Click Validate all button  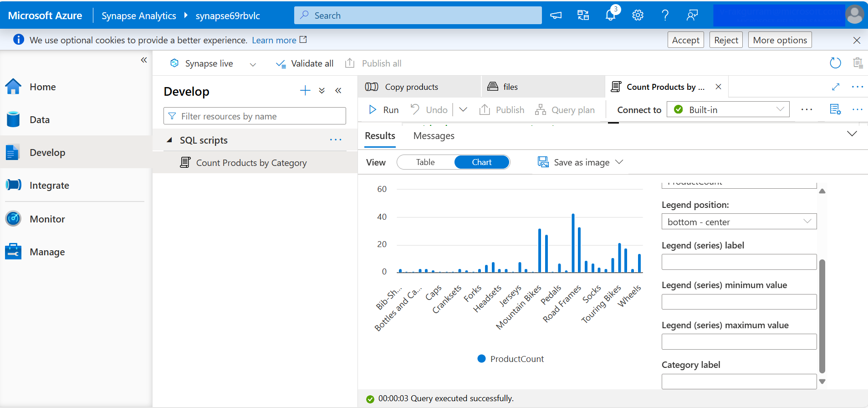point(305,63)
